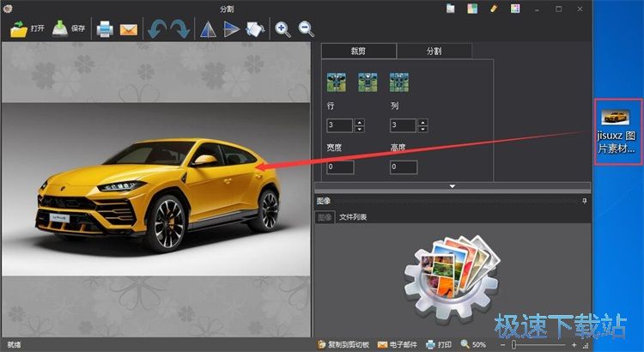Image resolution: width=644 pixels, height=352 pixels.
Task: Click the printer icon in the top toolbar
Action: click(105, 29)
